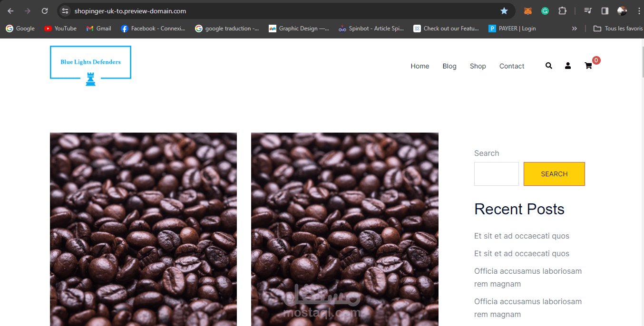The height and width of the screenshot is (326, 644).
Task: Open the media controls icon
Action: pos(588,11)
